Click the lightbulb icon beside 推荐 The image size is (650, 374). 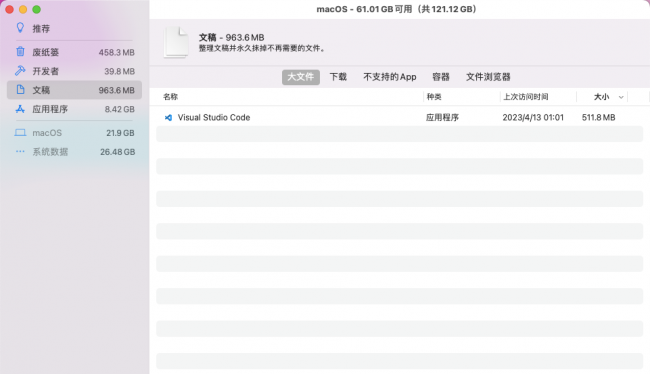[20, 28]
